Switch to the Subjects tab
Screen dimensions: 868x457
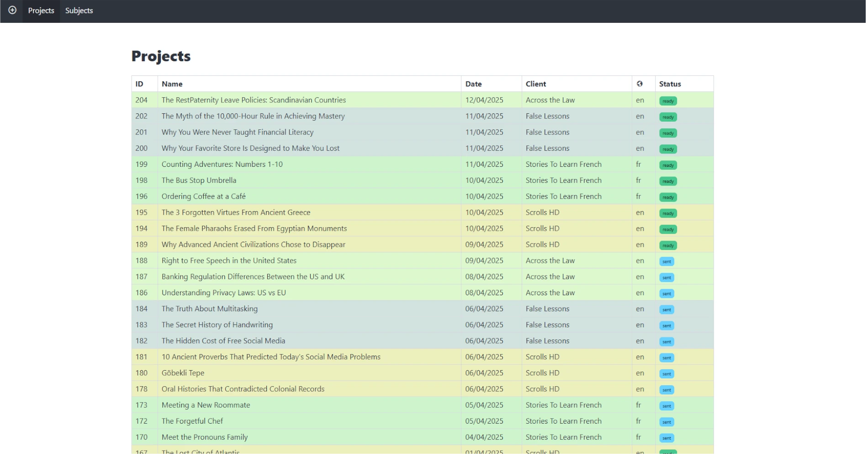[x=79, y=11]
